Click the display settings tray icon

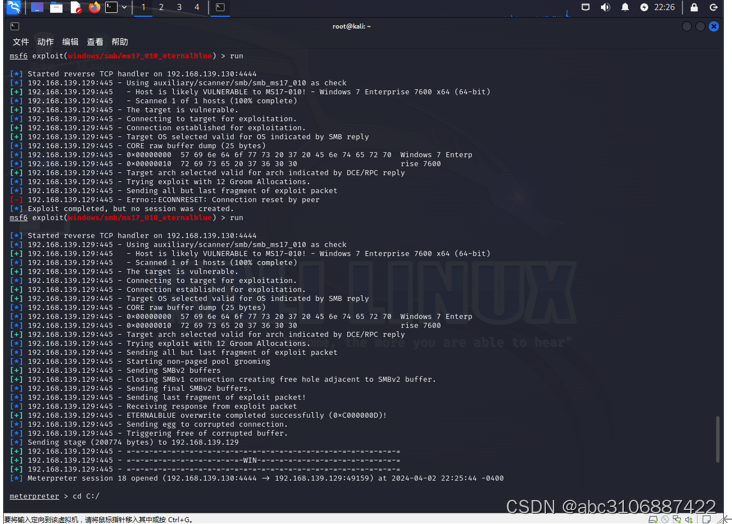point(585,7)
